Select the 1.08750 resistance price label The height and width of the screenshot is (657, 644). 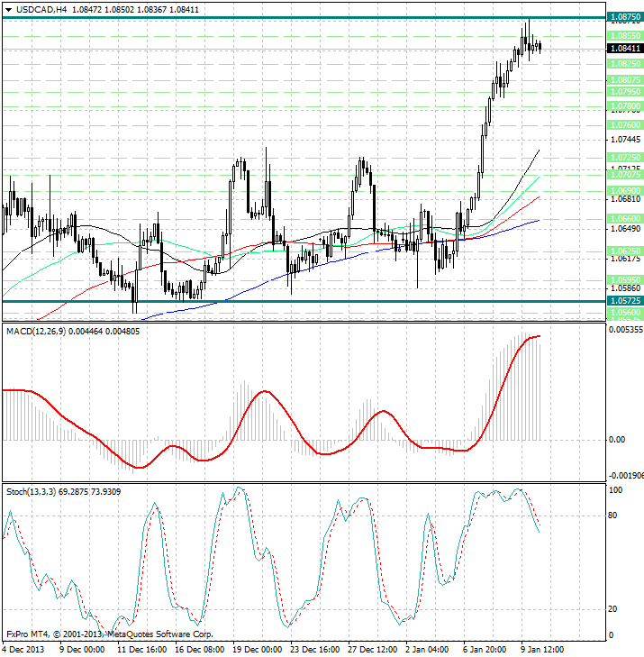(624, 17)
